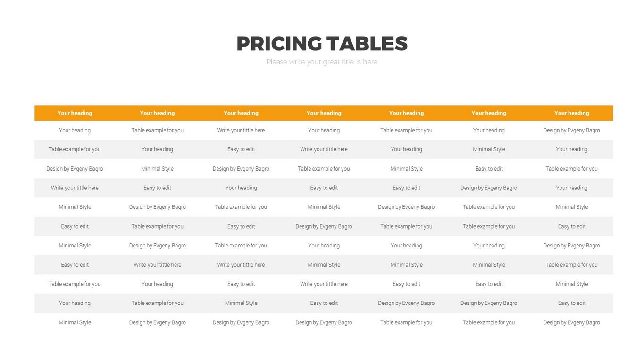Click "Minimal Style" in the second column
This screenshot has width=644, height=362.
(157, 169)
